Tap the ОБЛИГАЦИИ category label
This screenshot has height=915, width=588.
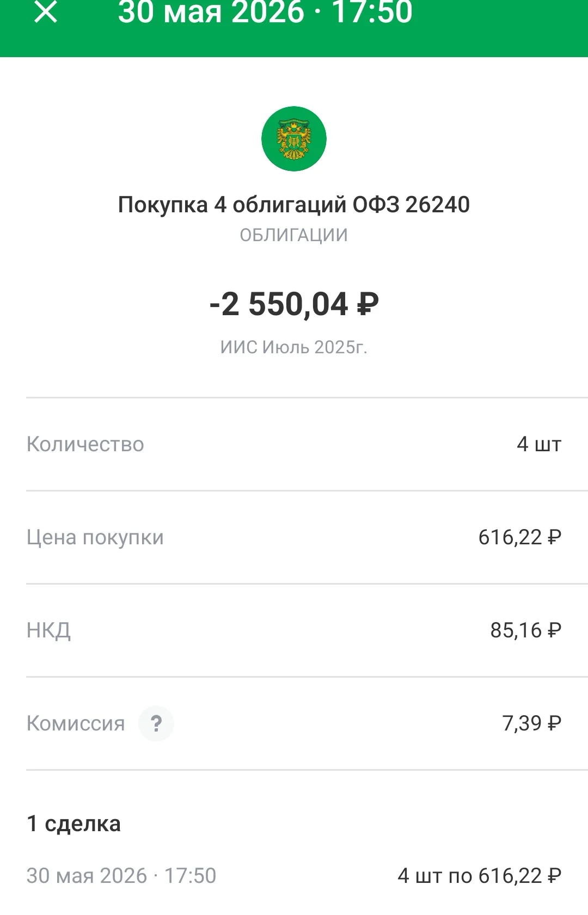(294, 235)
